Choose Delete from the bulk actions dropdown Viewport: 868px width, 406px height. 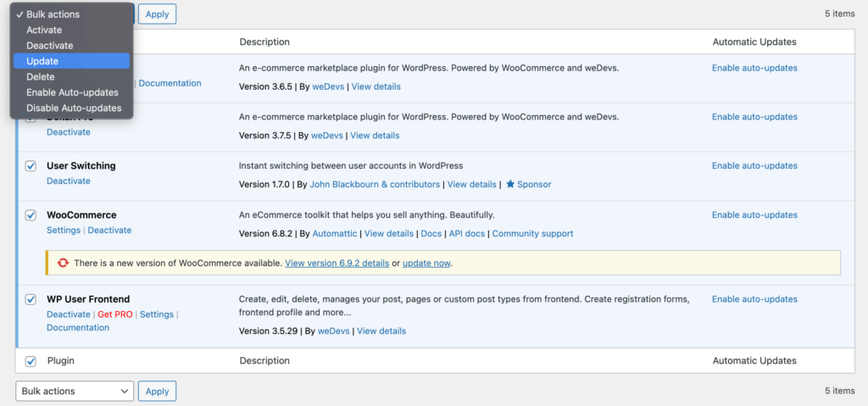click(71, 76)
